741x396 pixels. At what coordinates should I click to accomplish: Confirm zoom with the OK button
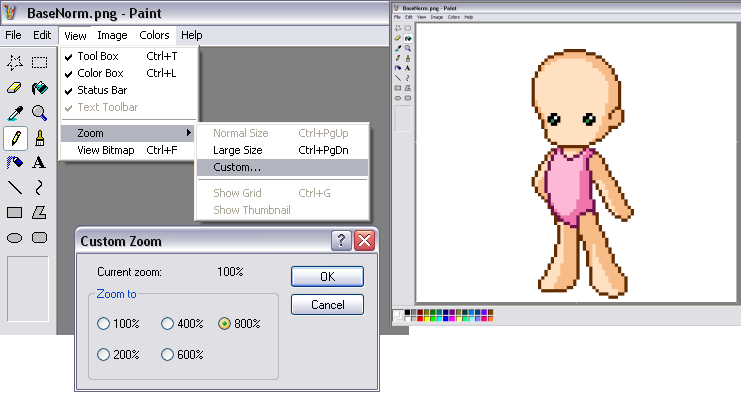327,276
